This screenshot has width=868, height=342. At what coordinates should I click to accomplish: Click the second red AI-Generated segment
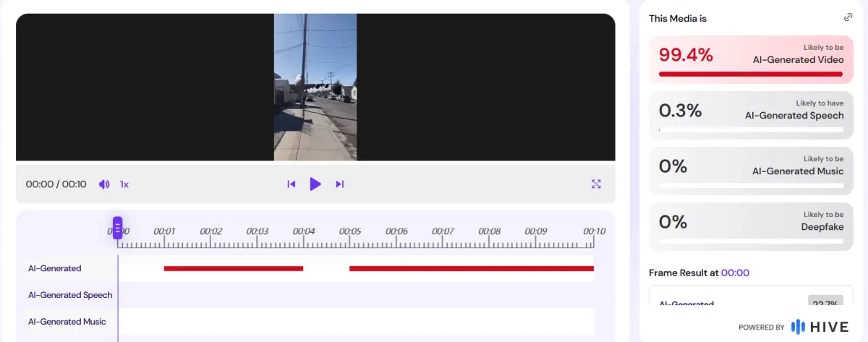coord(471,268)
